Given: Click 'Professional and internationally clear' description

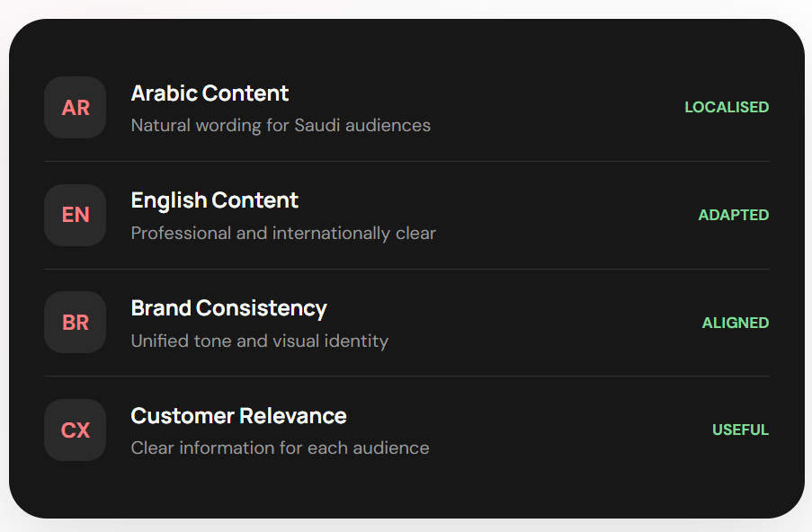Looking at the screenshot, I should [x=283, y=234].
